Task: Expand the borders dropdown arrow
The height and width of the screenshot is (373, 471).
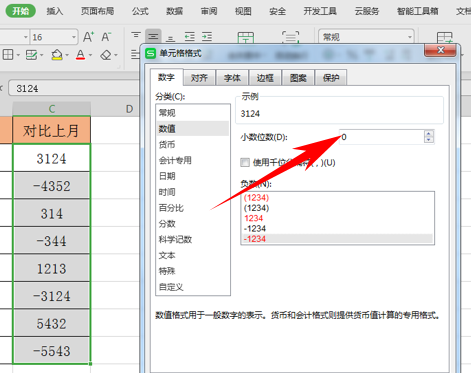Action: pos(18,55)
